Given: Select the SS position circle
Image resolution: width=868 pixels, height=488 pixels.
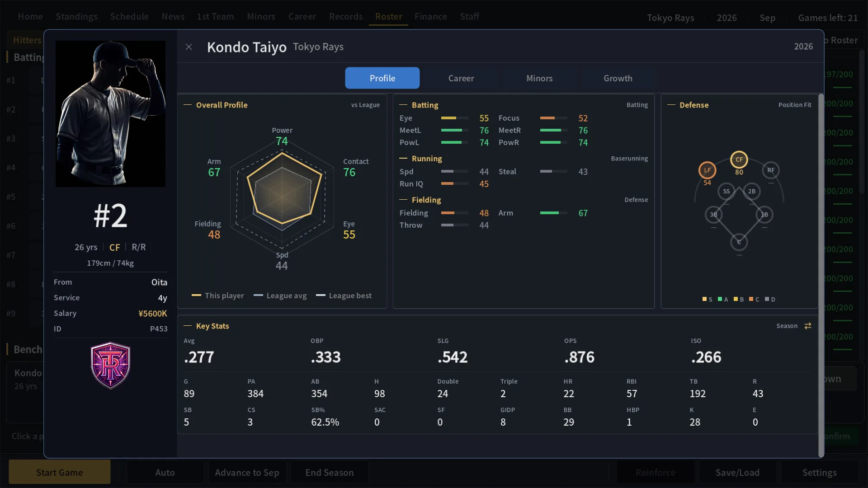Looking at the screenshot, I should [726, 191].
